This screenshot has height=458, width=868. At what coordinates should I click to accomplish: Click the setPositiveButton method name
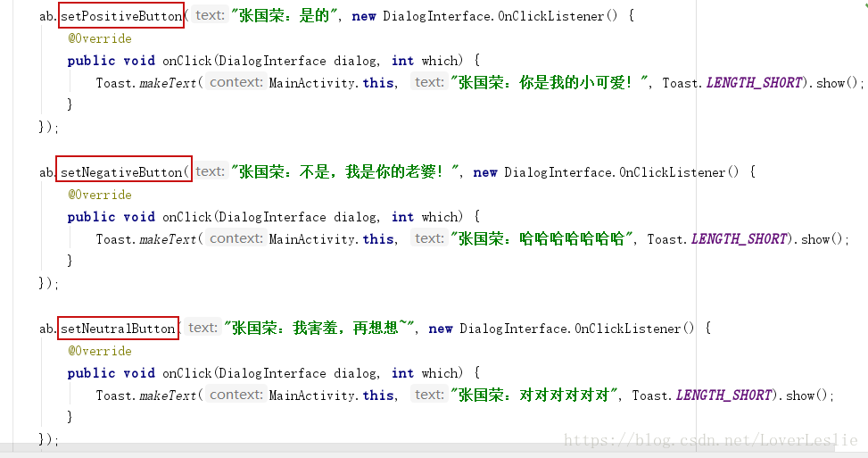tap(121, 16)
